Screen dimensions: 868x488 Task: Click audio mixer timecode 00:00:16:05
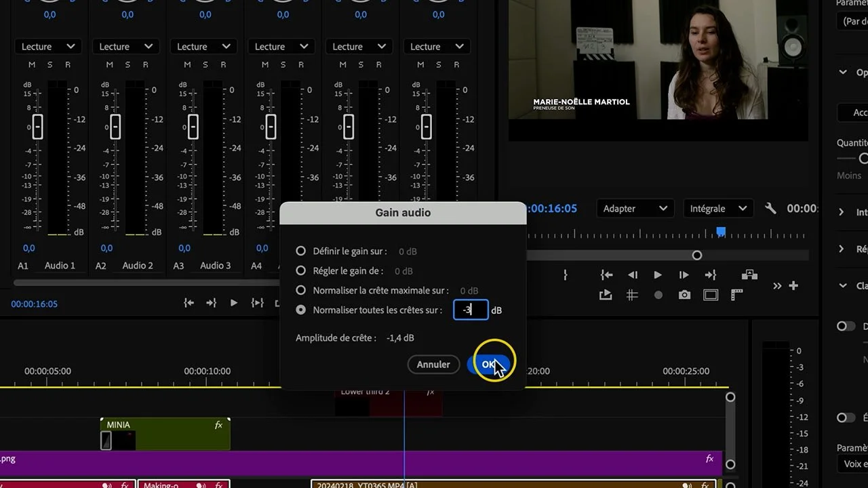[34, 304]
